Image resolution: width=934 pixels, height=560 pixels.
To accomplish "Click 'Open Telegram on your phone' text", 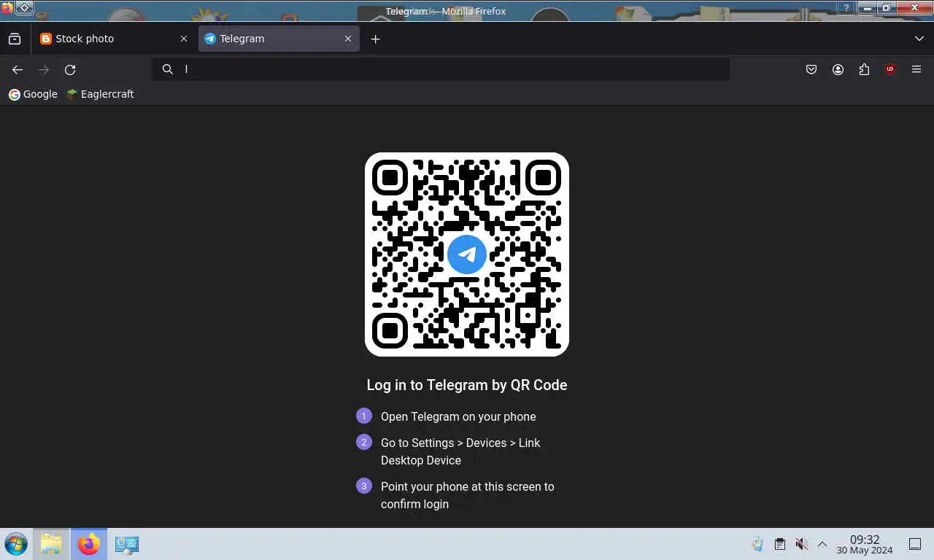I will click(458, 416).
